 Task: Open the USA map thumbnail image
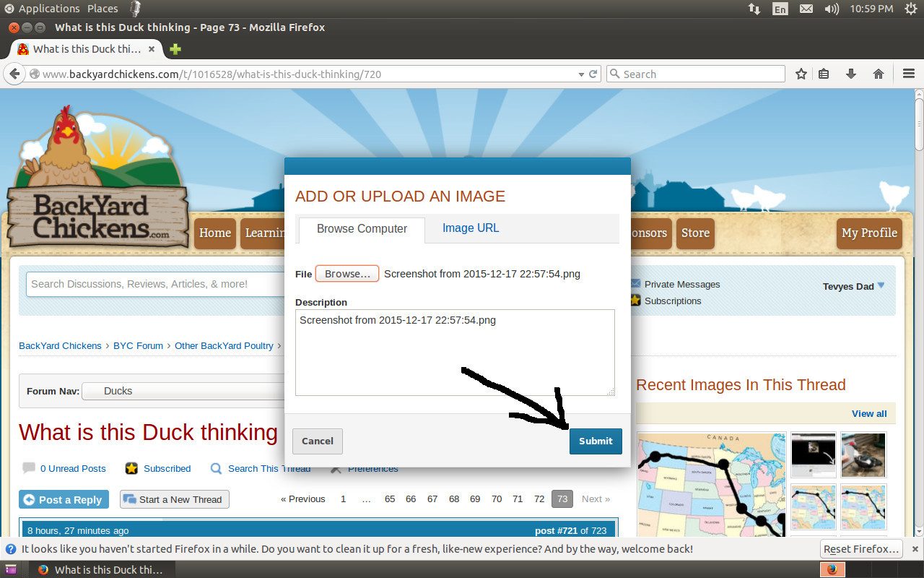(x=711, y=484)
